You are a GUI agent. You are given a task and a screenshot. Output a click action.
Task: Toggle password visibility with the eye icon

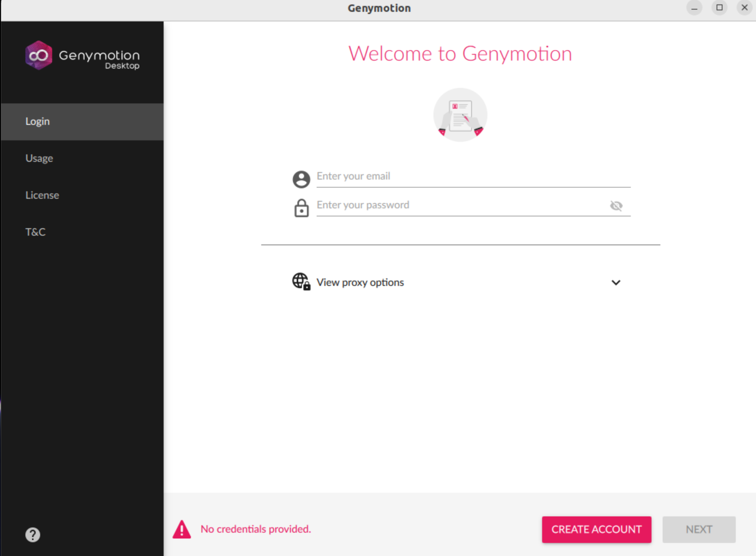pyautogui.click(x=616, y=206)
